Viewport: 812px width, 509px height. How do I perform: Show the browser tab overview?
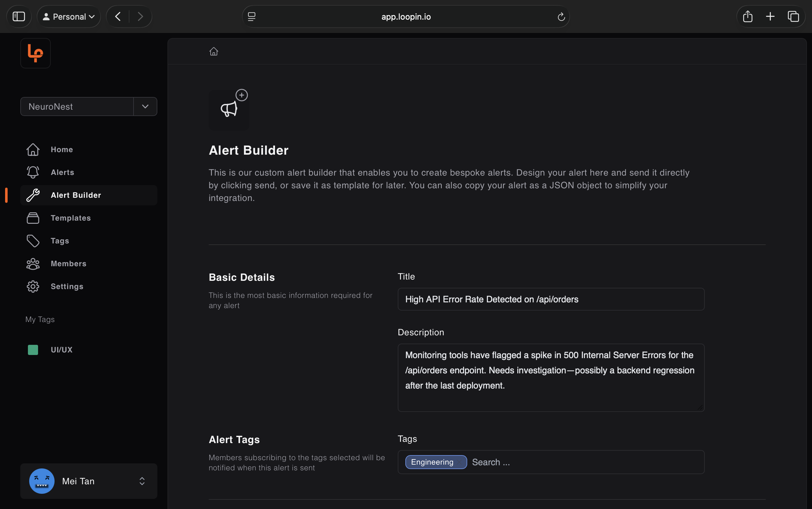[793, 16]
